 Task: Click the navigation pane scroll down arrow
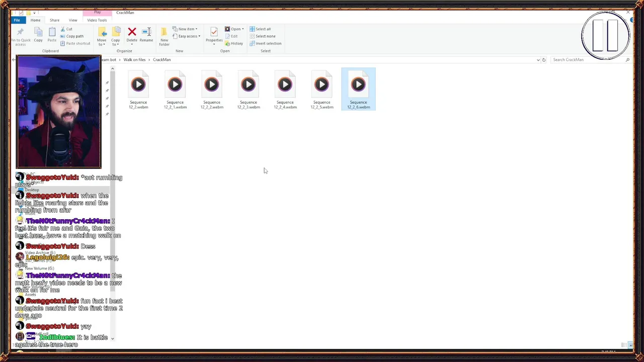(113, 338)
